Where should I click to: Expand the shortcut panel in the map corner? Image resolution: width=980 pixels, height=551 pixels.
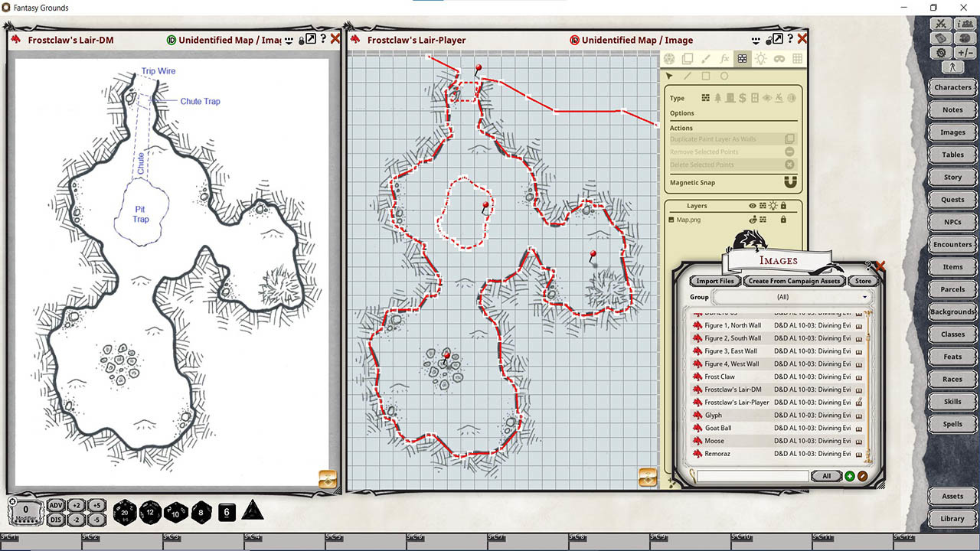(647, 478)
